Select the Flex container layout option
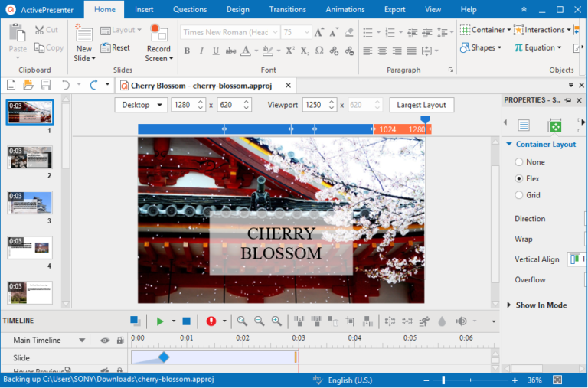 519,178
